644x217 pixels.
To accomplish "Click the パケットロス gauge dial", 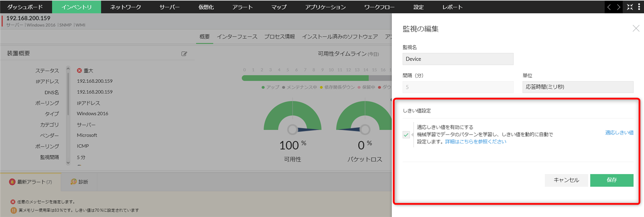I will (x=365, y=116).
